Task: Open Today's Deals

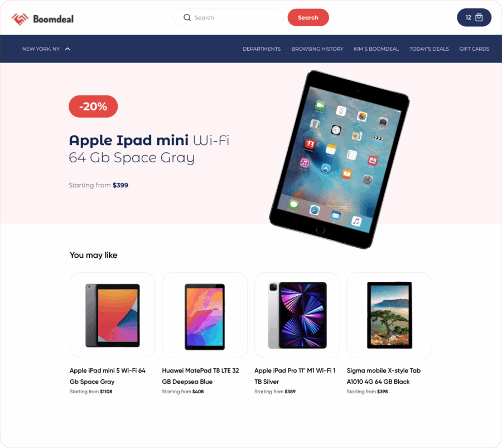Action: (429, 49)
